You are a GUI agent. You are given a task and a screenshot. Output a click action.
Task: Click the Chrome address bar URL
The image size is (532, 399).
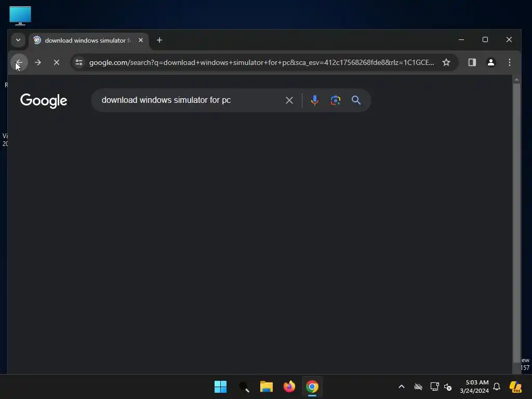[261, 62]
